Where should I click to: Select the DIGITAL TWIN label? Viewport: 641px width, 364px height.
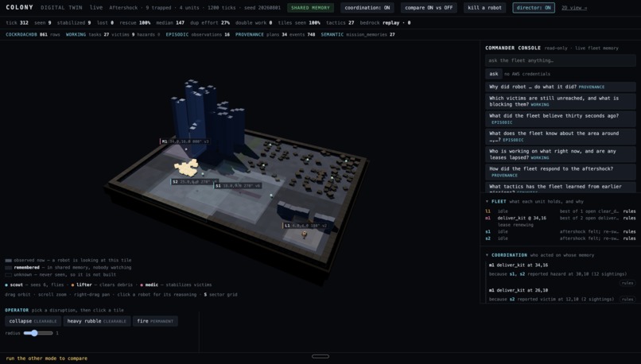[x=61, y=7]
